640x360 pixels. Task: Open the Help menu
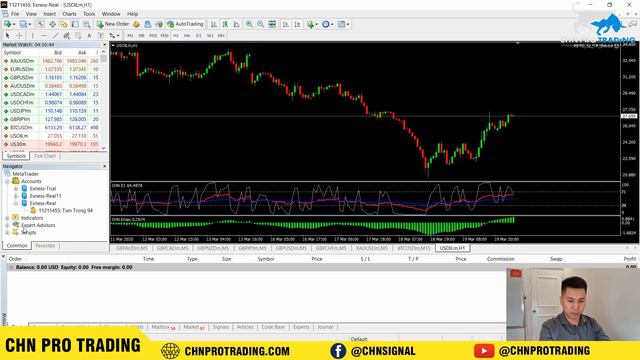point(133,14)
